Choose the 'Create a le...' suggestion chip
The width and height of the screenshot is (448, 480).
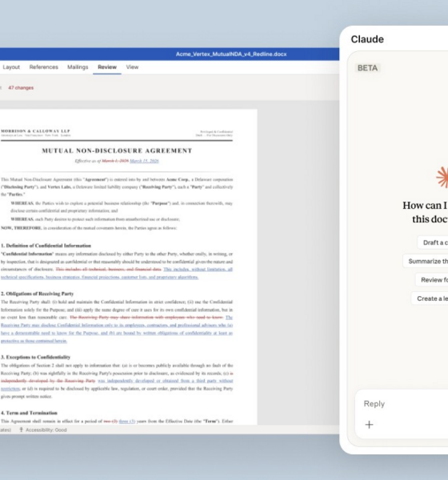(x=430, y=298)
